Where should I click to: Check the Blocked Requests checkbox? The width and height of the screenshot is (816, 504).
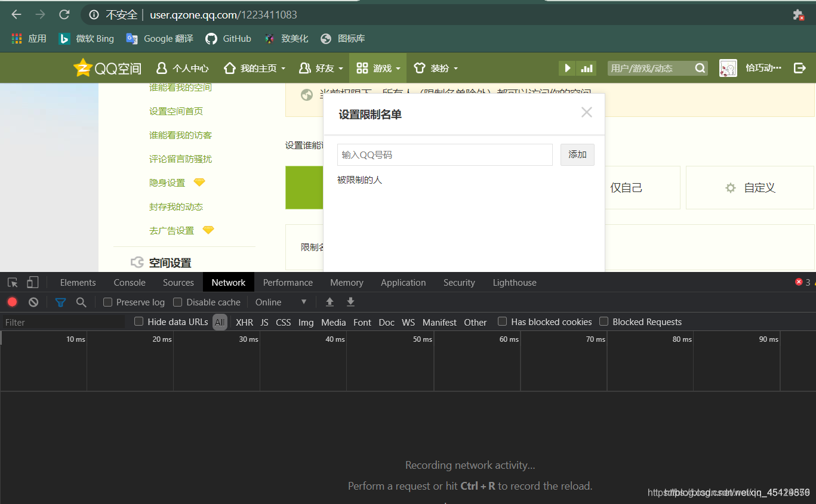click(603, 321)
